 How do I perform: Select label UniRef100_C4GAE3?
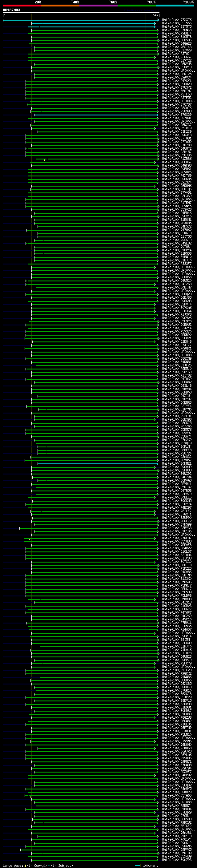pyautogui.click(x=177, y=43)
